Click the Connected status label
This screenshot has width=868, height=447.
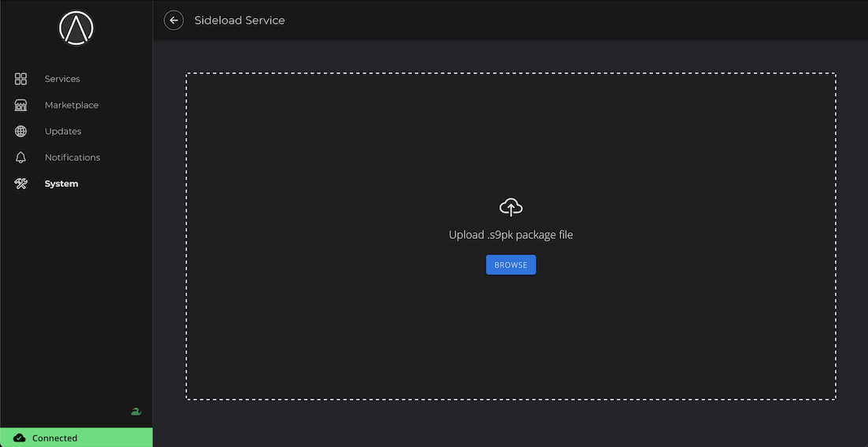(54, 438)
